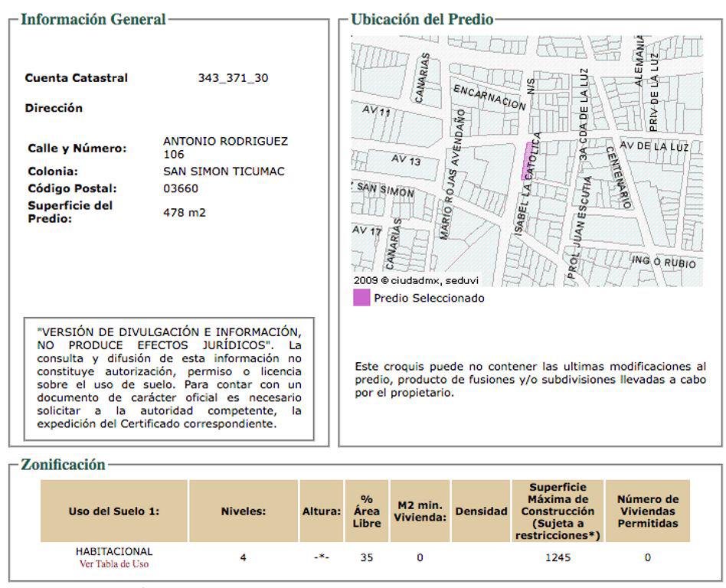Viewport: 726px width, 588px height.
Task: Click the Altura value -*-
Action: coord(322,557)
